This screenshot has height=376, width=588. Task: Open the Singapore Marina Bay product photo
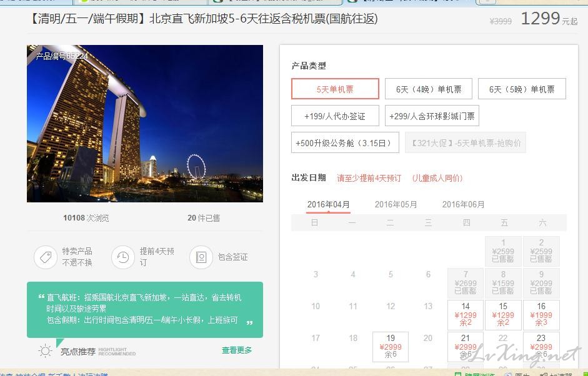click(x=145, y=124)
